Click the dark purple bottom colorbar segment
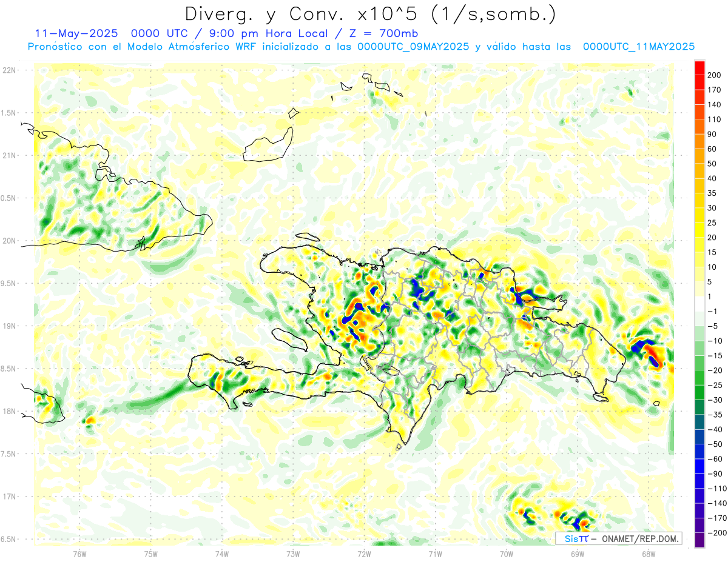Image resolution: width=728 pixels, height=562 pixels. click(x=699, y=540)
